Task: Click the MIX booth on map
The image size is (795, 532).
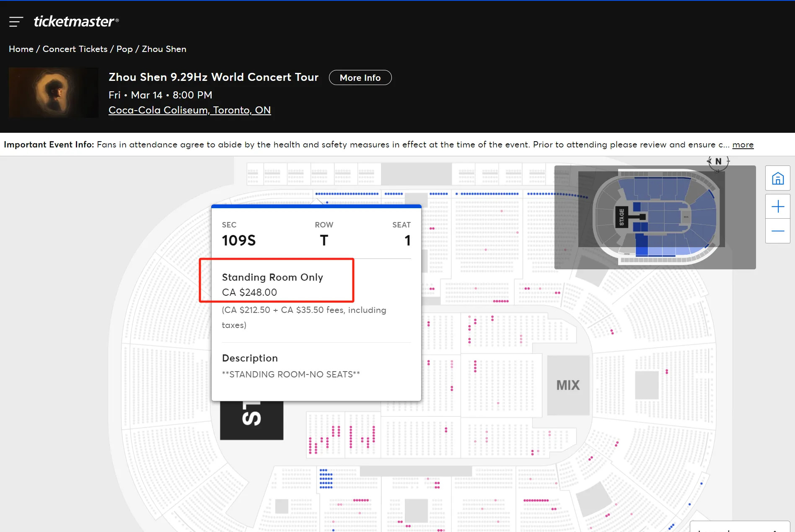Action: click(x=568, y=385)
